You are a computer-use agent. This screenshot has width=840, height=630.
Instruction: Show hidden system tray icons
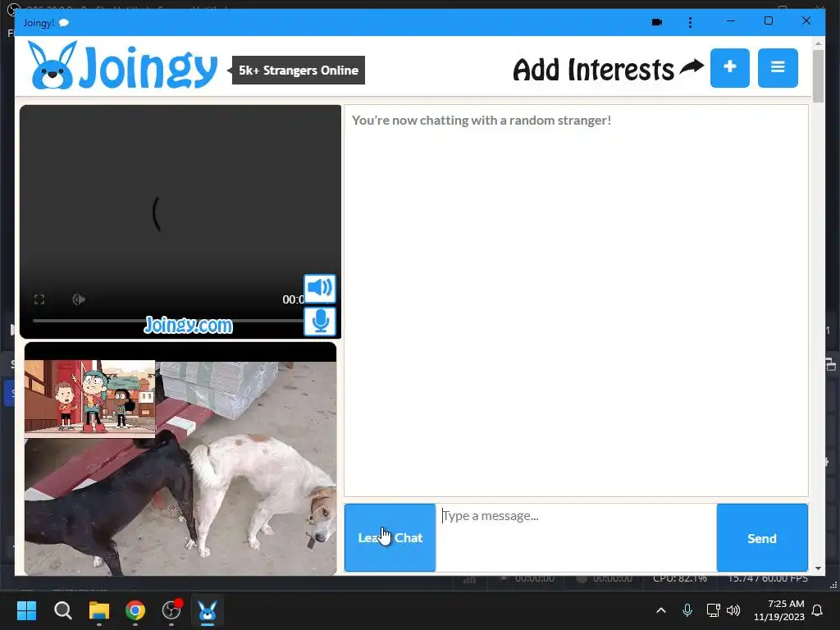[x=661, y=610]
